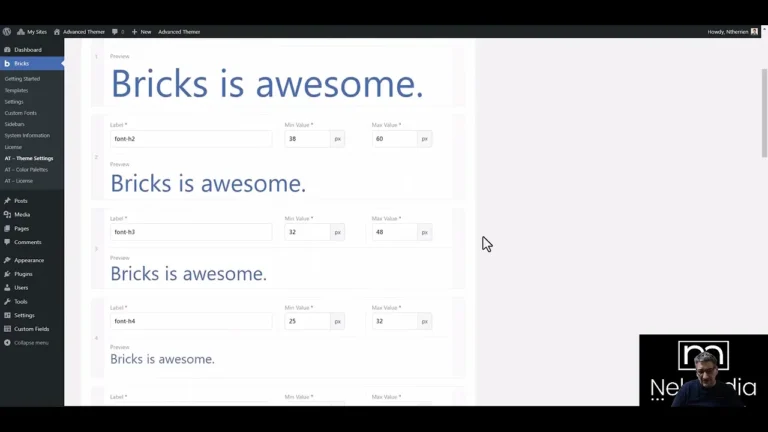
Task: Select Templates under Bricks menu
Action: pos(16,90)
